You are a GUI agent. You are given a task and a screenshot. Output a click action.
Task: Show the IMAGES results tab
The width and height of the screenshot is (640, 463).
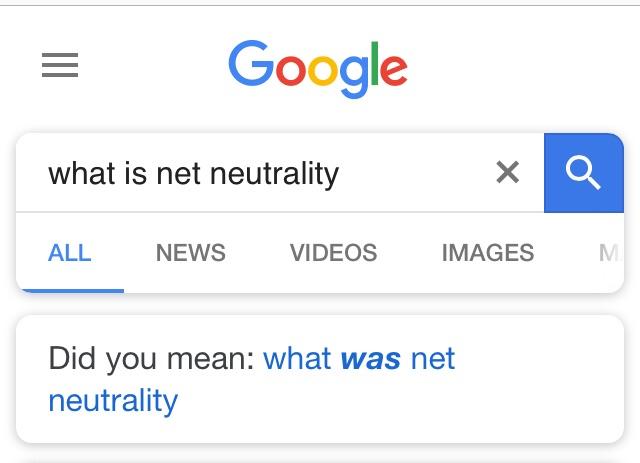[x=488, y=253]
